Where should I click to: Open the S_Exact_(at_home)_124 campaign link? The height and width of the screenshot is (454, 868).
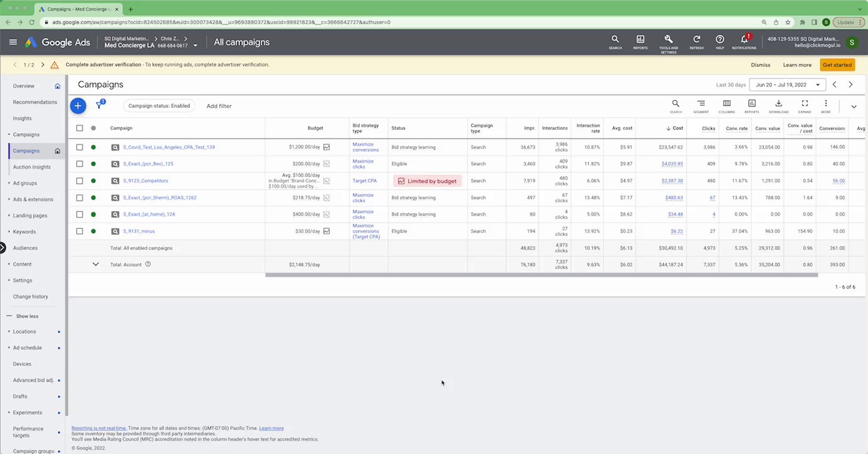pos(149,214)
